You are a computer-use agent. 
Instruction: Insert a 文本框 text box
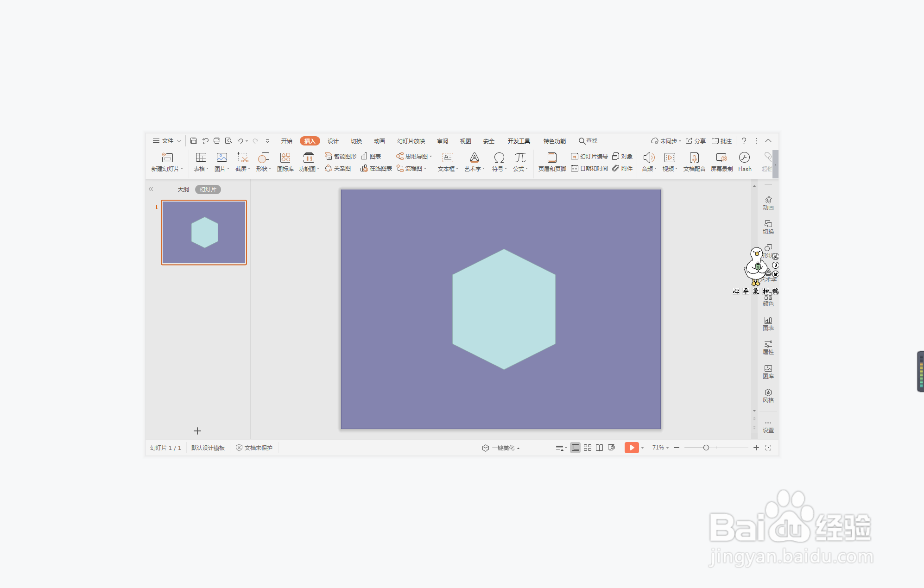point(448,162)
